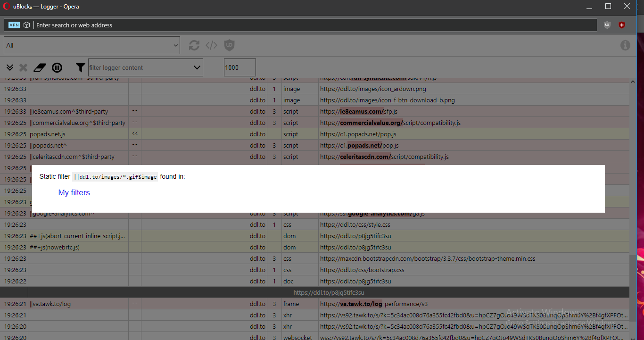
Task: Expand the filter logger content dropdown arrow
Action: click(x=197, y=67)
